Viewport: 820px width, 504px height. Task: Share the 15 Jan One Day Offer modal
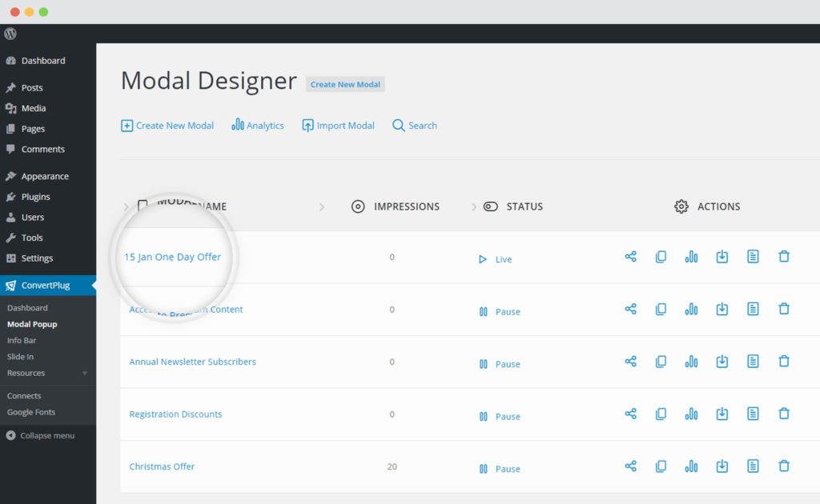[x=630, y=257]
